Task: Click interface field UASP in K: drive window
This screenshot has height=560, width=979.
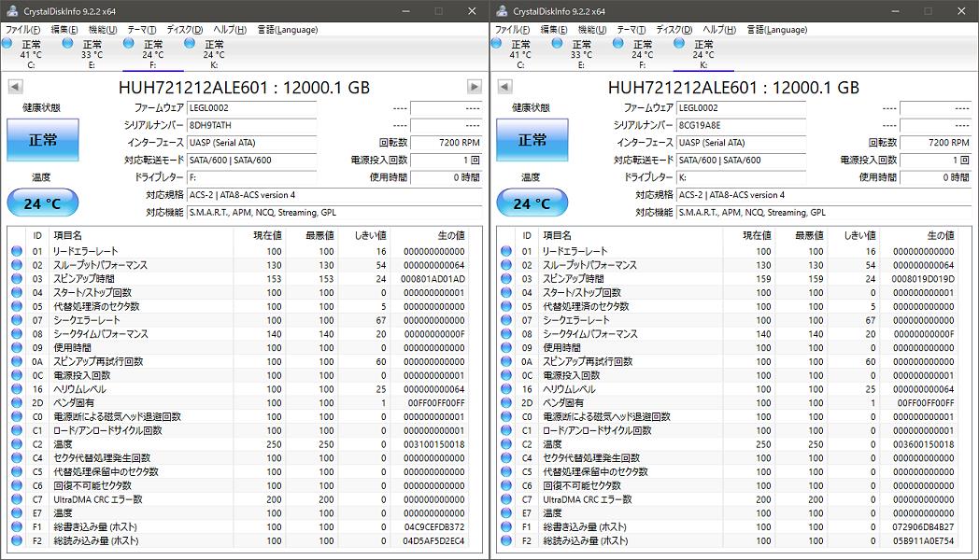Action: [741, 142]
